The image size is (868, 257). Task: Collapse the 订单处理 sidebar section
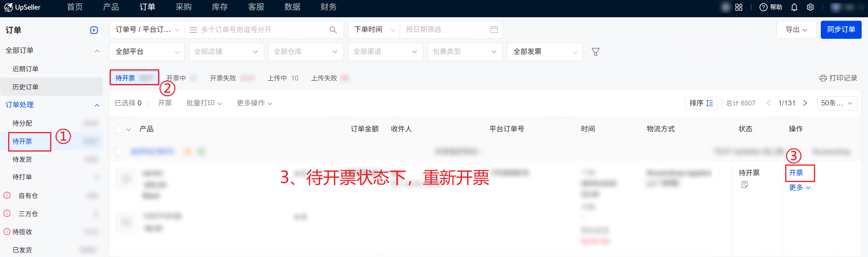coord(97,105)
